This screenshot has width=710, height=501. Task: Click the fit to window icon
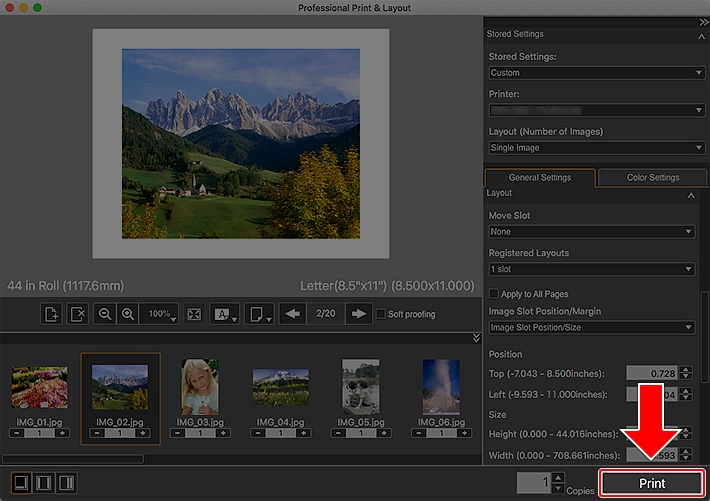pos(195,314)
